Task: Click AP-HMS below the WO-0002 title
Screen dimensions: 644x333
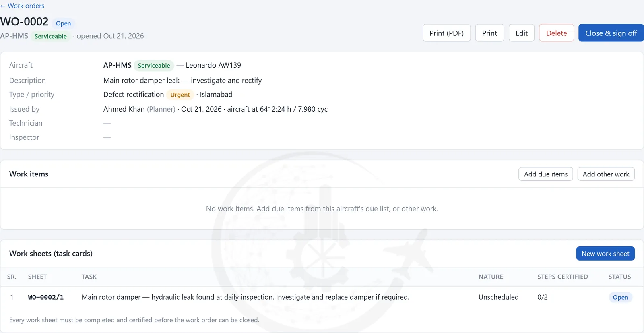Action: [x=14, y=36]
